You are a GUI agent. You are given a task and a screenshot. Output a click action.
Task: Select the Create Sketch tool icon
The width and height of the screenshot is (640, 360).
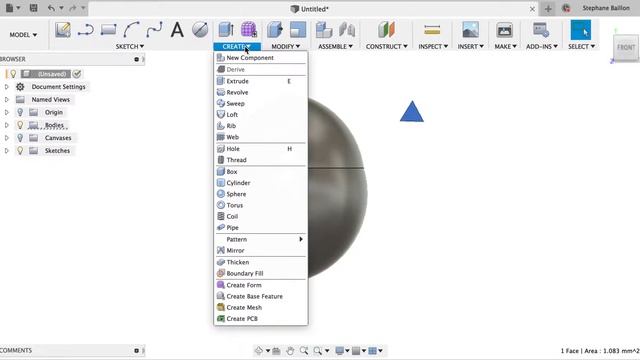pyautogui.click(x=63, y=30)
